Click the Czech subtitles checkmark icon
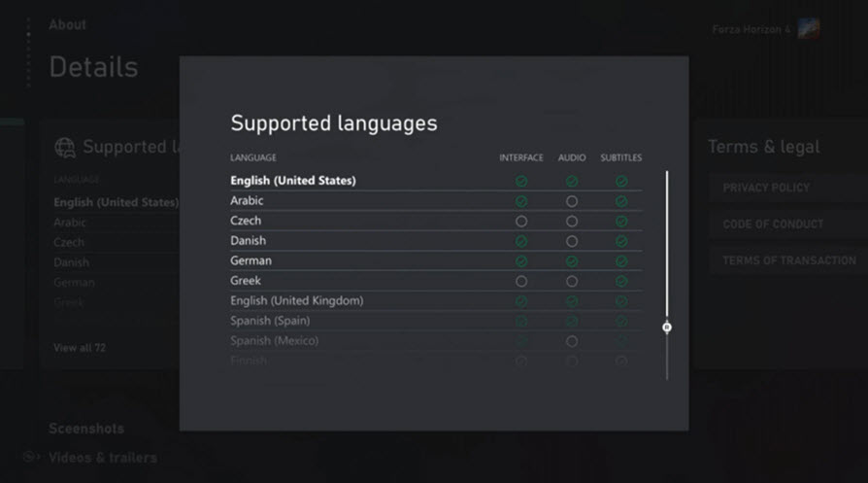 coord(621,221)
